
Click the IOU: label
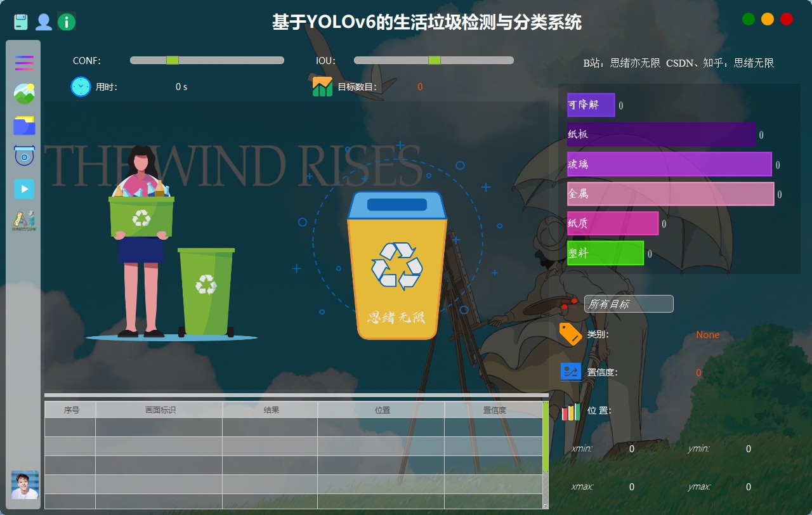click(x=325, y=61)
